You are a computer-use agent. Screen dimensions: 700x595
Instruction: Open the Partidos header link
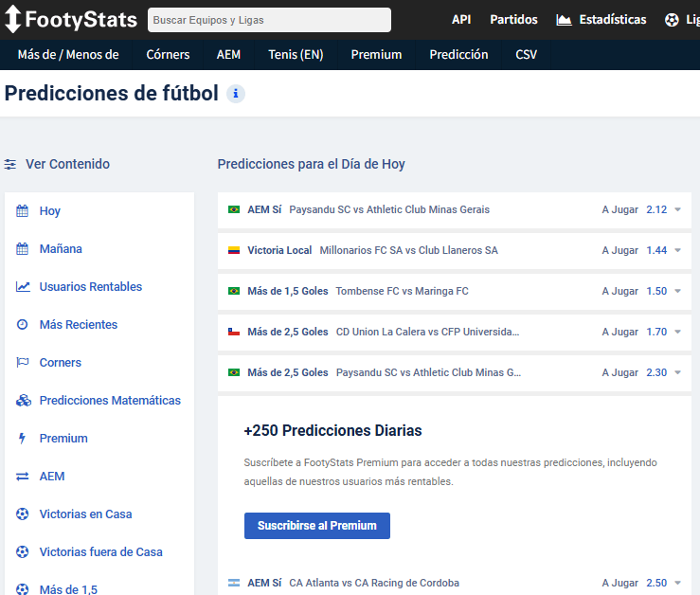(513, 20)
